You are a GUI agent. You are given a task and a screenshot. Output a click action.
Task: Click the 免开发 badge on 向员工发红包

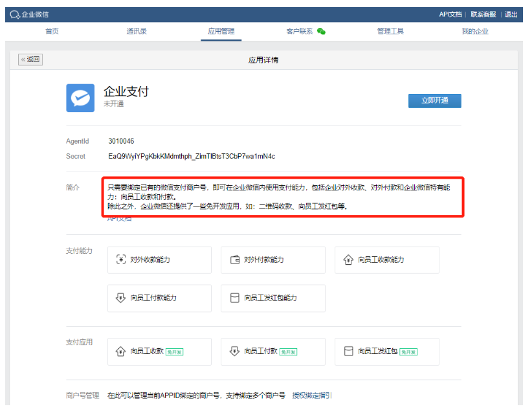(408, 352)
